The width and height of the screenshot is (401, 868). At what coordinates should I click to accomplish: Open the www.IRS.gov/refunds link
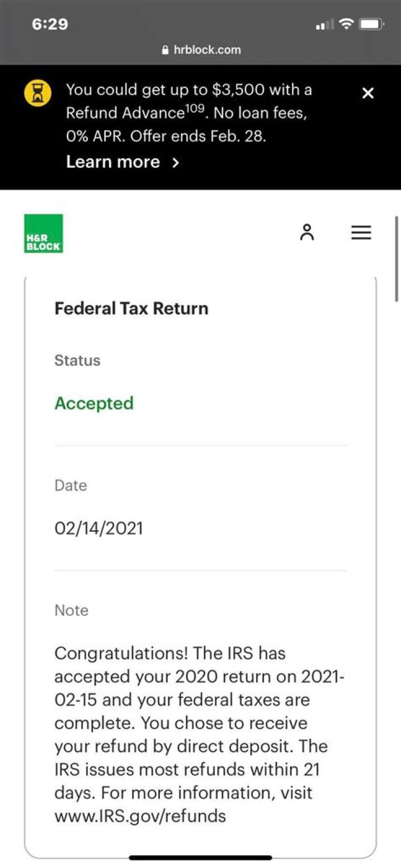tap(140, 816)
